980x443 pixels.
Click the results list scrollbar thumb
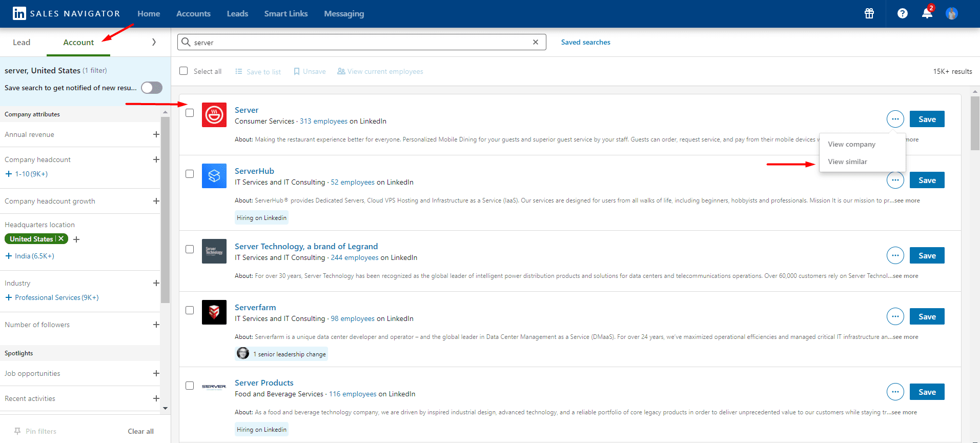pyautogui.click(x=975, y=123)
